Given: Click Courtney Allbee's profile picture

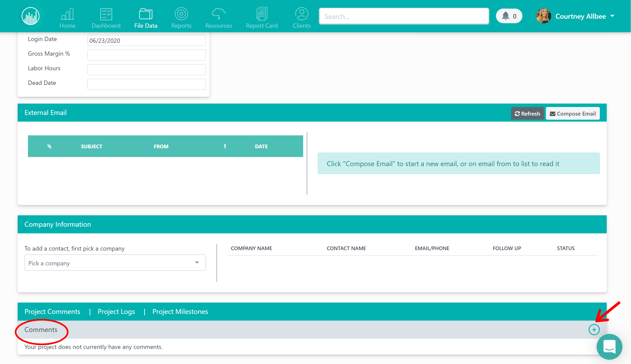Looking at the screenshot, I should tap(543, 16).
